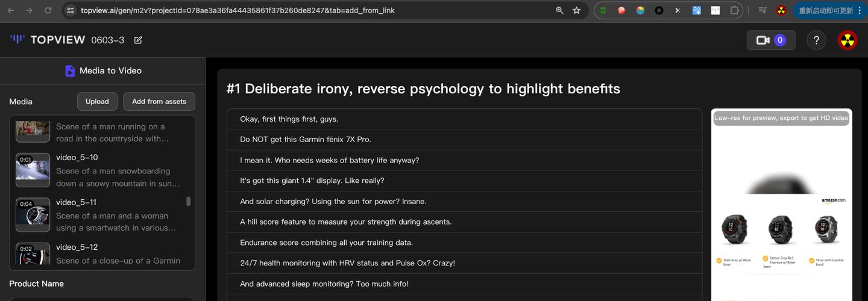Click video_5-10 title text
The width and height of the screenshot is (868, 301).
click(x=77, y=157)
